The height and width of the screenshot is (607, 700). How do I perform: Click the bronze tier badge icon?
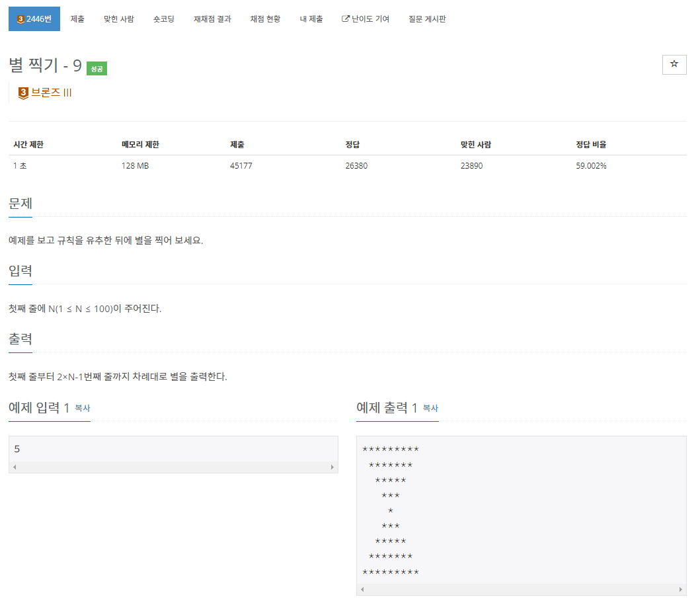(x=23, y=93)
